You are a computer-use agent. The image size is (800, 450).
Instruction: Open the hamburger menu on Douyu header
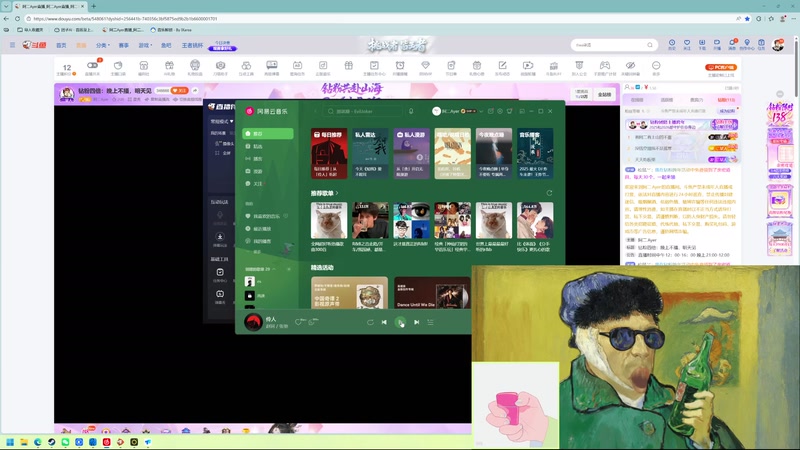point(12,45)
